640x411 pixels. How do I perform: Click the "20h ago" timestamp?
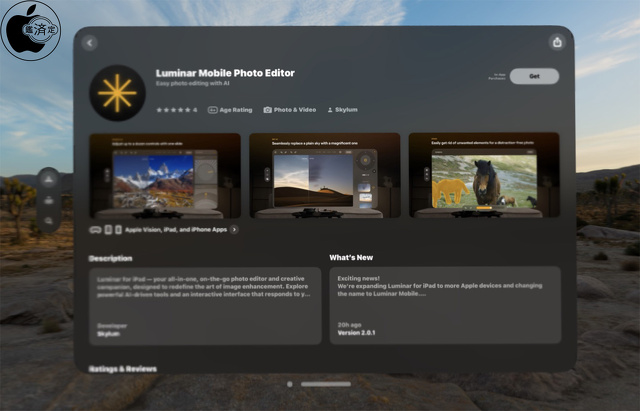point(349,325)
